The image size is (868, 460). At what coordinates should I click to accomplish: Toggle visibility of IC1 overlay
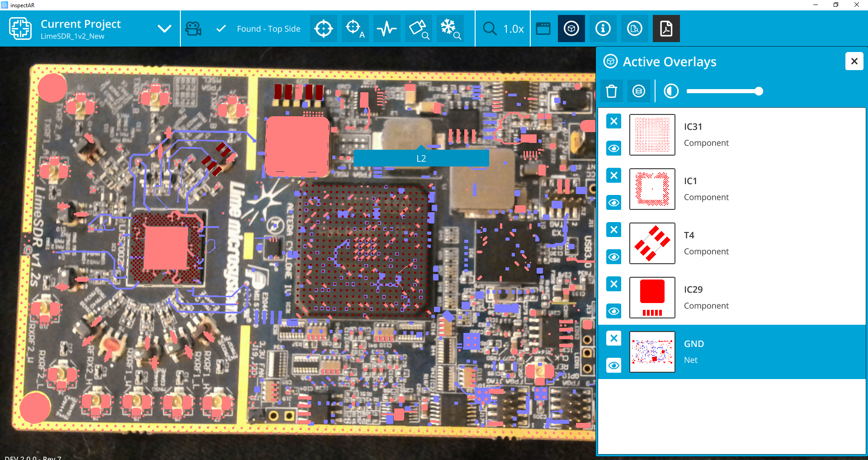click(614, 203)
